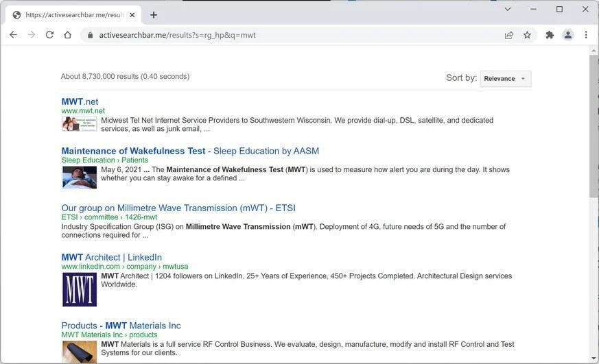Close the browser window

coord(585,9)
